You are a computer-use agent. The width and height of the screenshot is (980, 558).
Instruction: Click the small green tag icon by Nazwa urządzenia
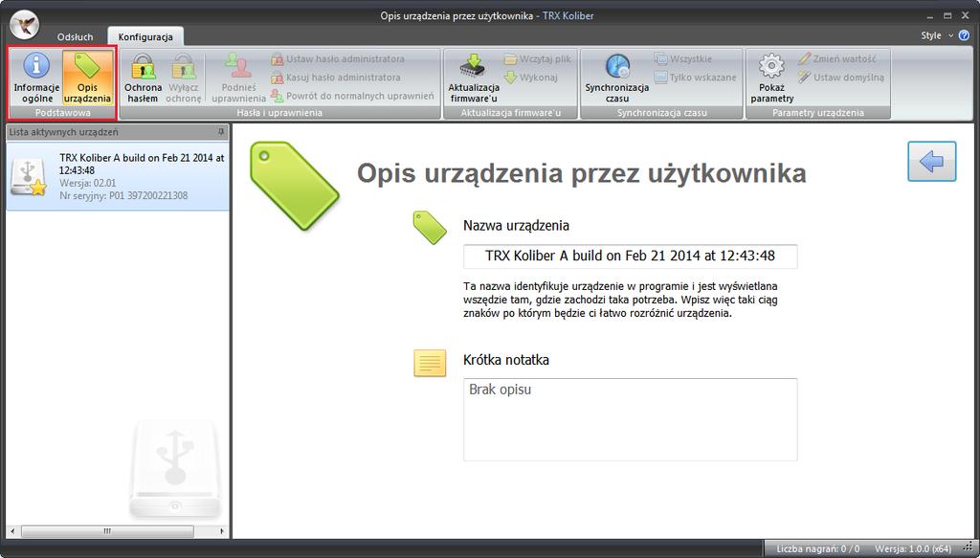point(430,228)
